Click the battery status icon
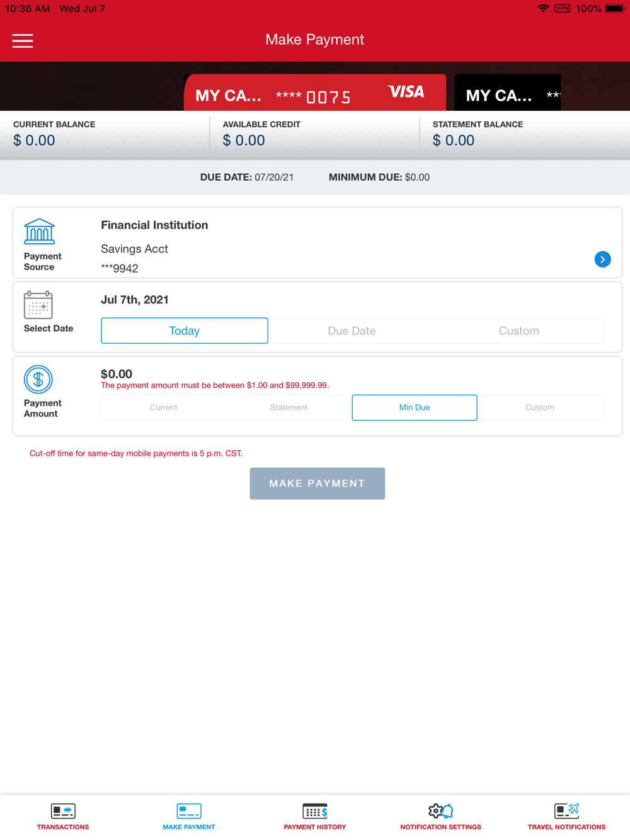The height and width of the screenshot is (840, 630). click(615, 8)
